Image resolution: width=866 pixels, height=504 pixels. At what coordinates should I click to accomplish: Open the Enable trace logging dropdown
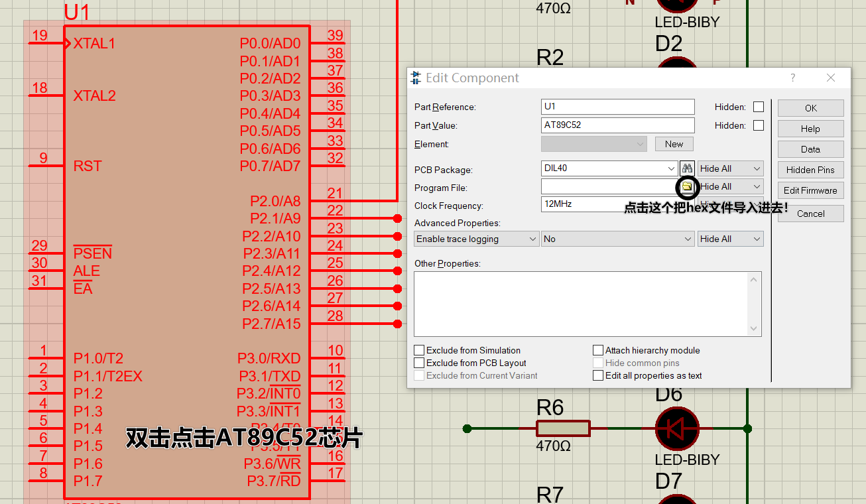pos(476,239)
